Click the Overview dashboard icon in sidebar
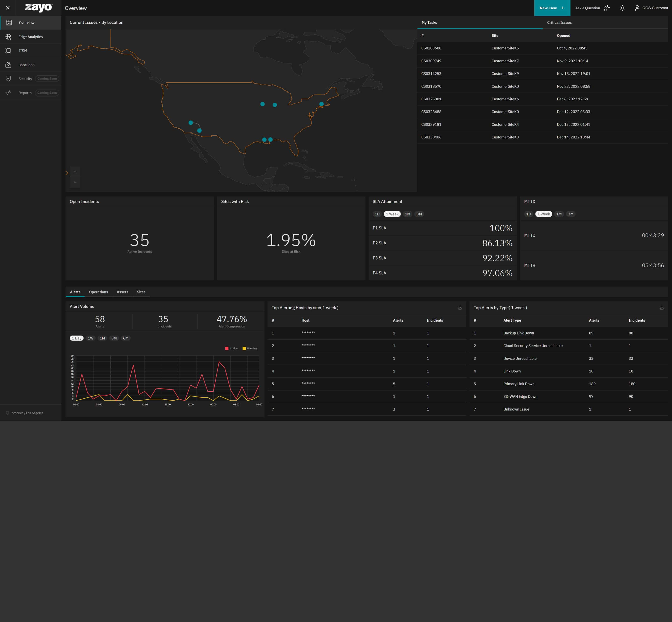Screen dimensions: 672x622 (9, 23)
